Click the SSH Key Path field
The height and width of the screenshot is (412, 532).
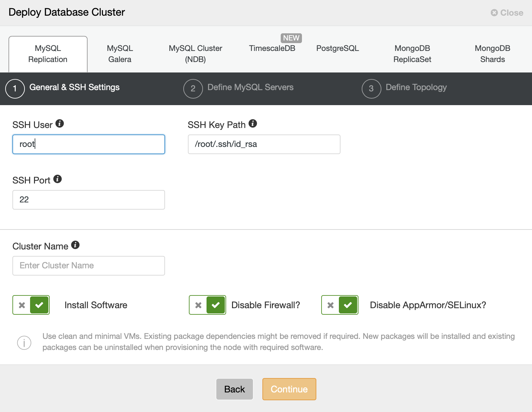(x=264, y=144)
